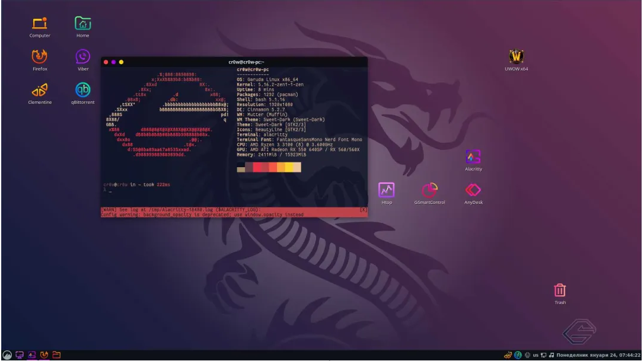Run the UWOW x64 launcher
This screenshot has width=644, height=361.
tap(516, 57)
